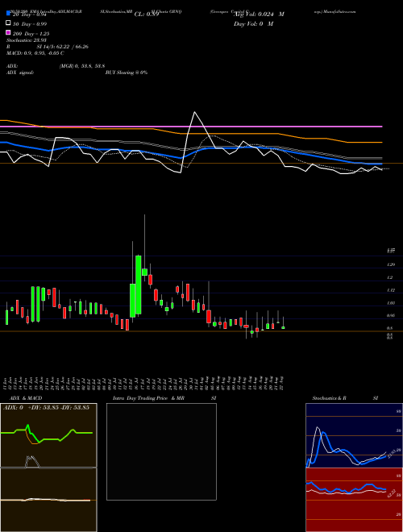Image resolution: width=403 pixels, height=532 pixels.
Task: Click the blue 20 Day legend swatch
Action: coord(8,14)
